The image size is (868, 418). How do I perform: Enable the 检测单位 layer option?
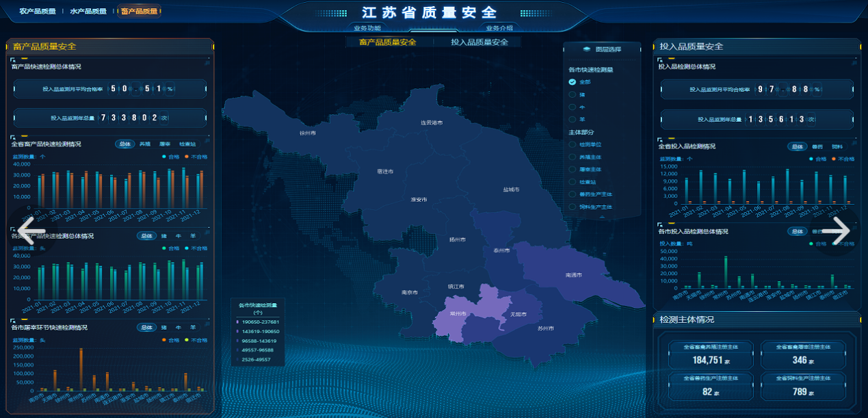tap(573, 144)
